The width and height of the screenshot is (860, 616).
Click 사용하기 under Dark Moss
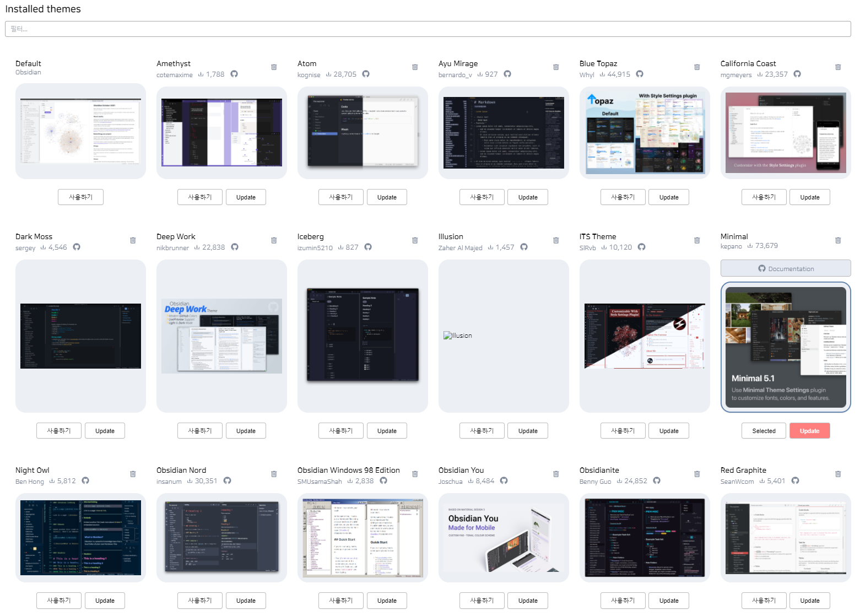pos(59,431)
